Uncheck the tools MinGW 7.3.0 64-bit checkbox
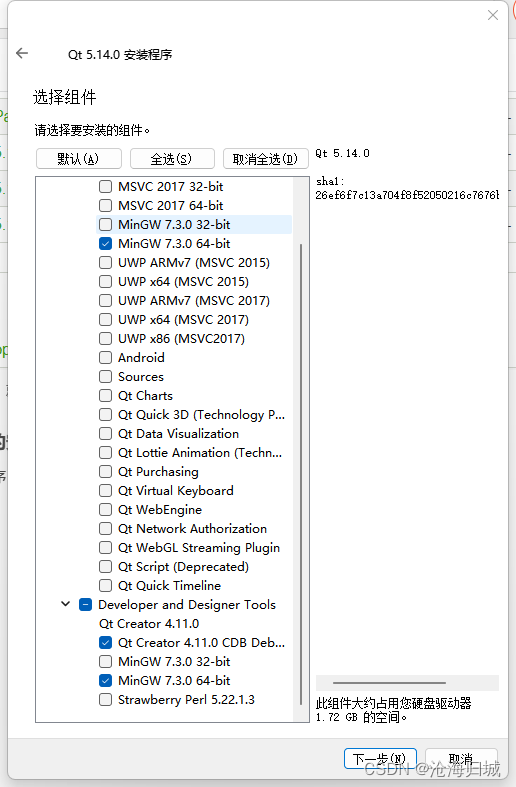The width and height of the screenshot is (516, 787). [105, 681]
